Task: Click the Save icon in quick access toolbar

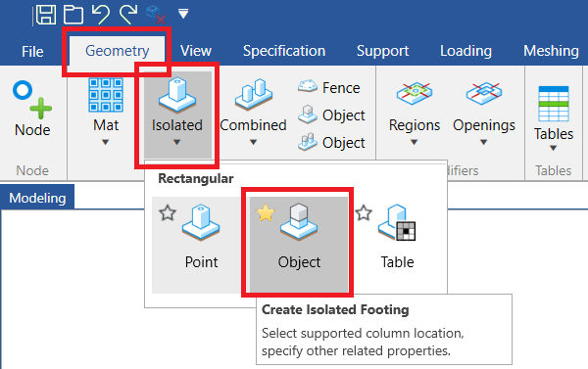Action: tap(46, 15)
